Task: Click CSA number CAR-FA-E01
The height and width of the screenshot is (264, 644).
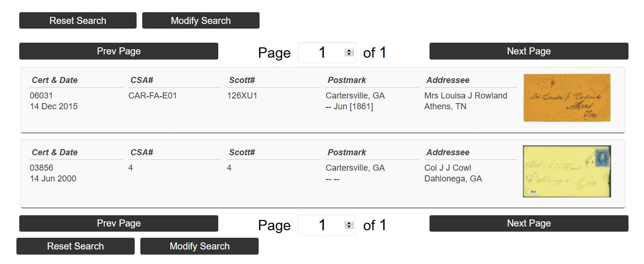Action: coord(153,96)
